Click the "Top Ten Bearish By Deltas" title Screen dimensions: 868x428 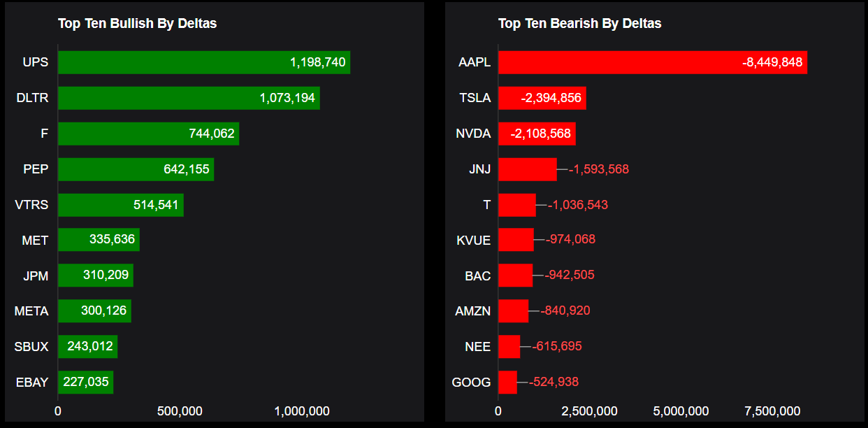point(579,24)
